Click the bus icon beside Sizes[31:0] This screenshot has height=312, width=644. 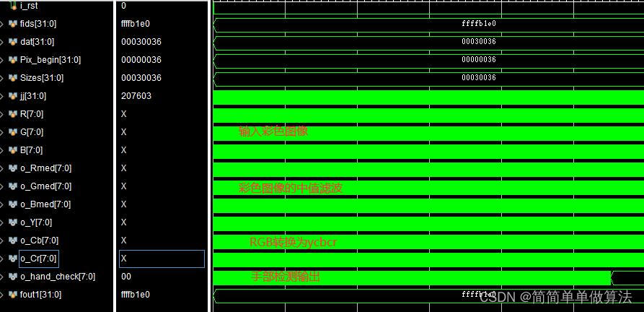(13, 78)
